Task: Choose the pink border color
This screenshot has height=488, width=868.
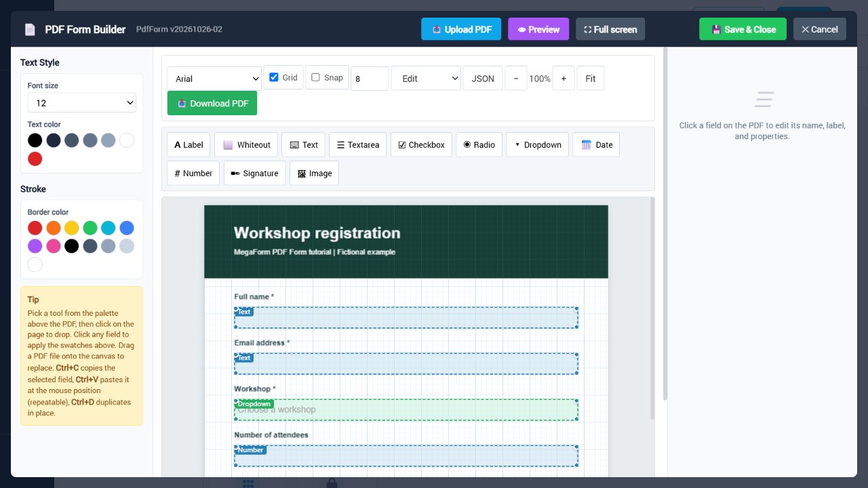Action: click(x=54, y=246)
